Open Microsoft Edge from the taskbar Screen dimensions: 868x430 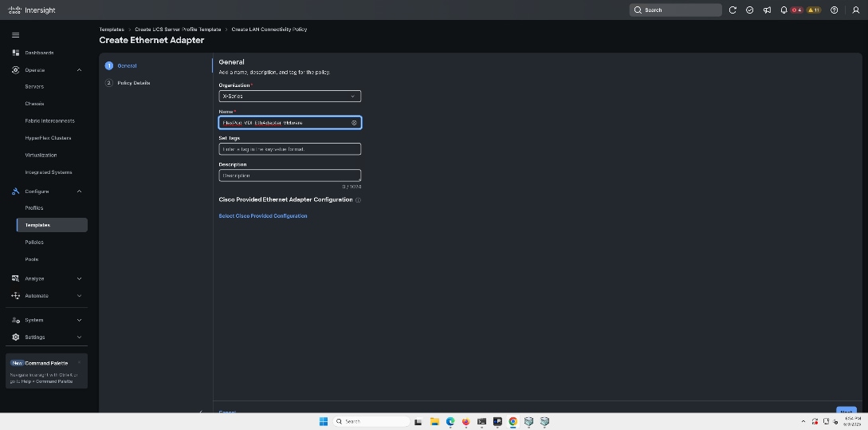pyautogui.click(x=450, y=422)
